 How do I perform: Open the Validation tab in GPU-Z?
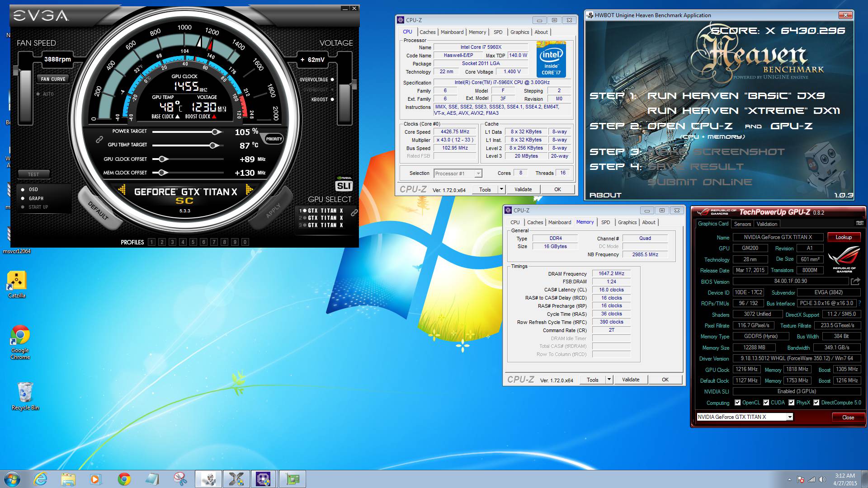[x=767, y=224]
